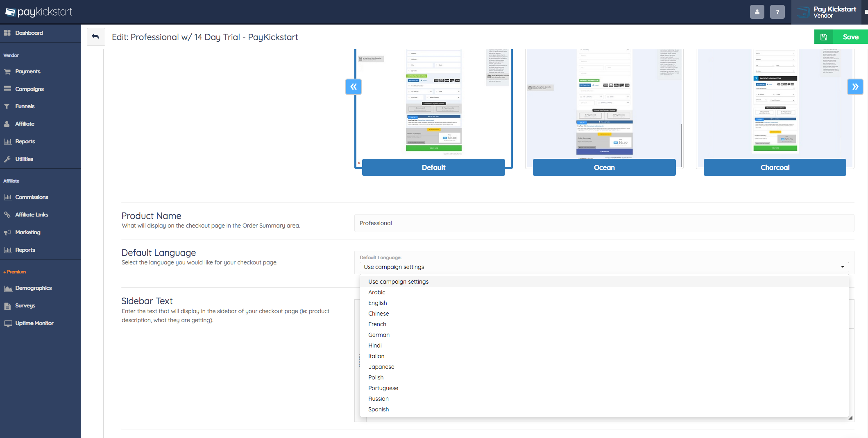
Task: Open the help question mark icon
Action: click(777, 12)
